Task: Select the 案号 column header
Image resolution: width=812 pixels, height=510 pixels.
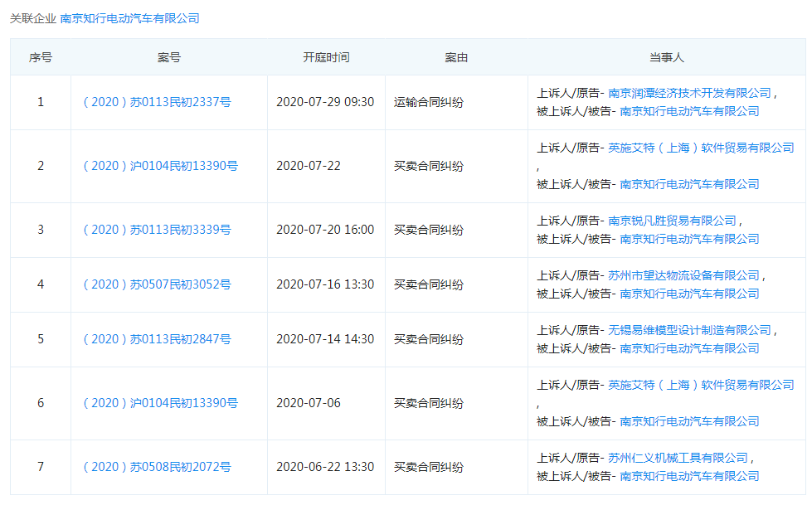Action: pos(169,57)
